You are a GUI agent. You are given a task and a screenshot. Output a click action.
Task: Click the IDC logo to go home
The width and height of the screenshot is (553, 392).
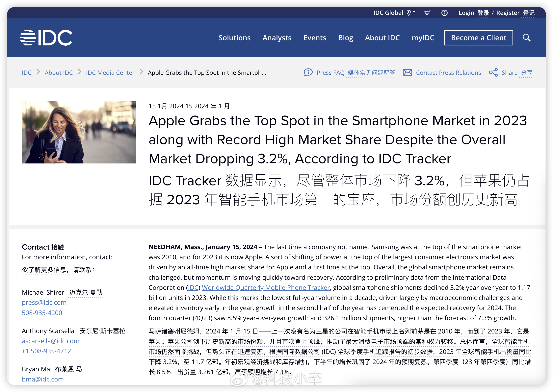pyautogui.click(x=47, y=38)
